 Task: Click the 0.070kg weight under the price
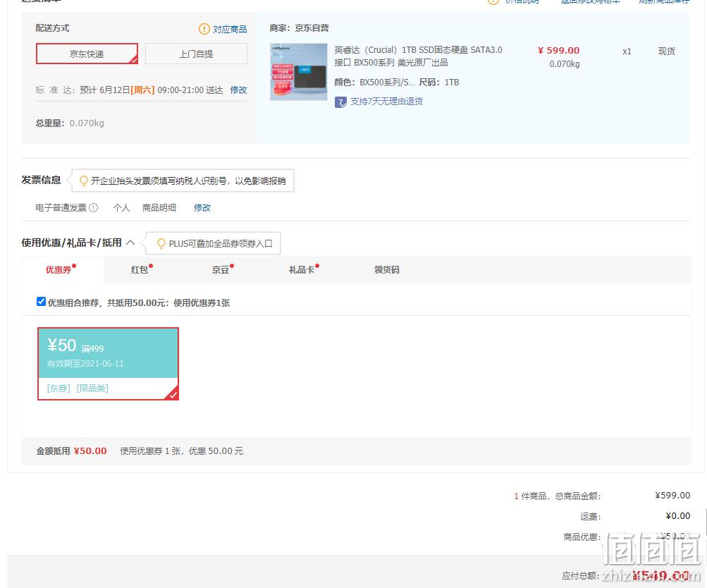pos(565,64)
